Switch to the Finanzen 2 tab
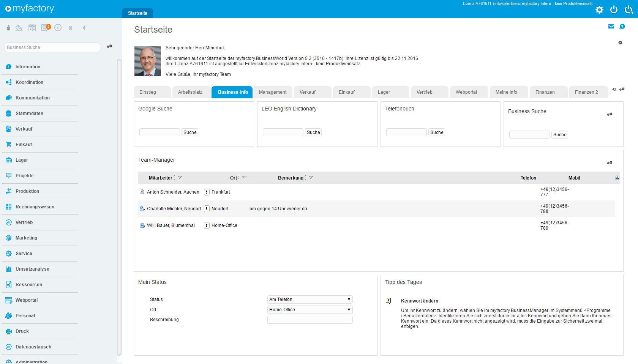 click(586, 92)
